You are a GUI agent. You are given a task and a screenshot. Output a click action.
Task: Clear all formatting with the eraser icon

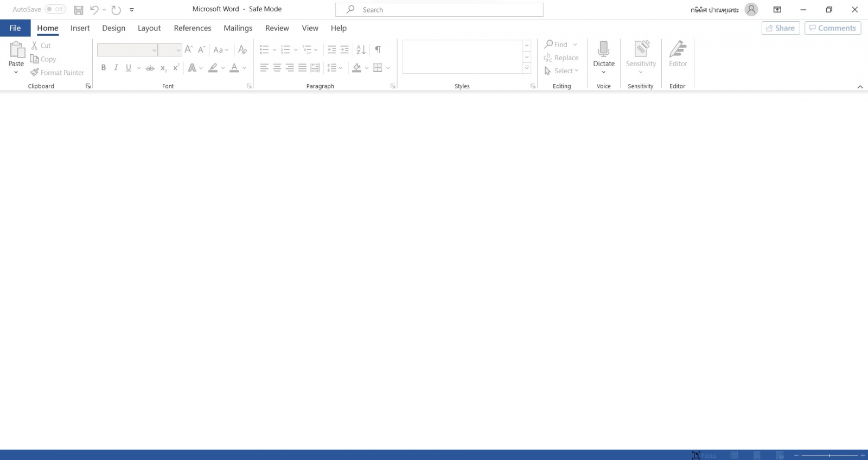[242, 50]
